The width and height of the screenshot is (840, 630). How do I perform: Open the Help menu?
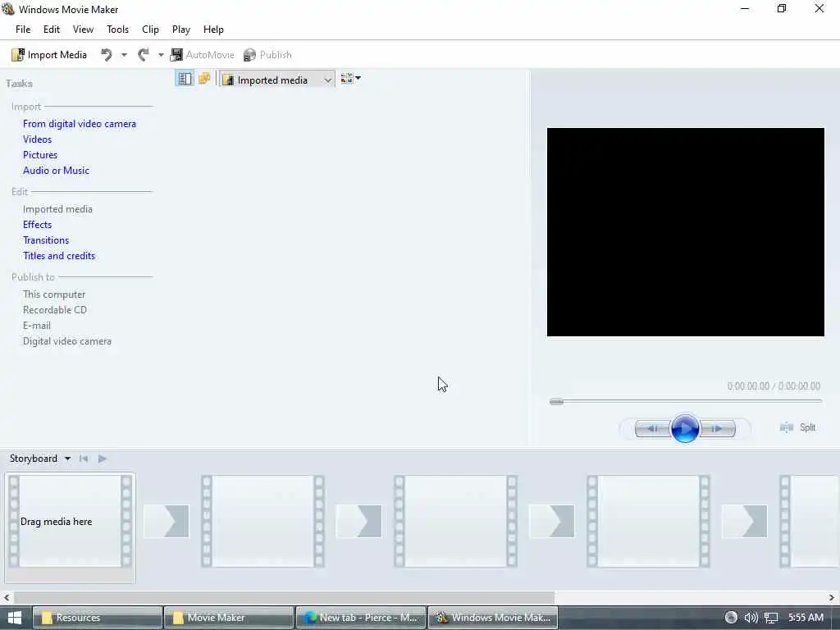click(x=213, y=30)
